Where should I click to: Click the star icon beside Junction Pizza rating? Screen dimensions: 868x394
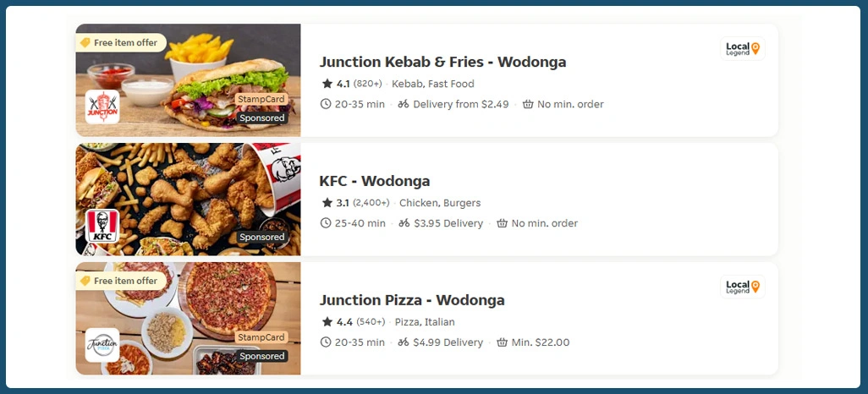tap(327, 322)
